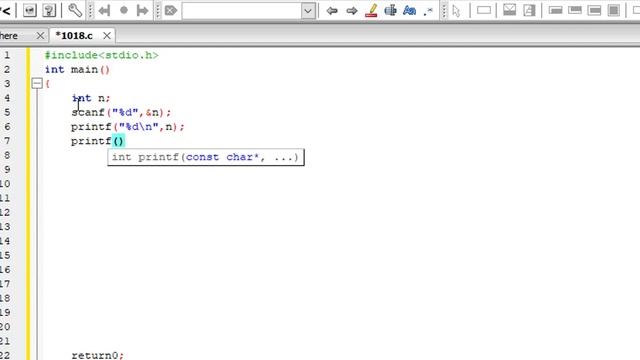Image resolution: width=640 pixels, height=360 pixels.
Task: Click the page layout icon beside envelope icon
Action: 529,10
